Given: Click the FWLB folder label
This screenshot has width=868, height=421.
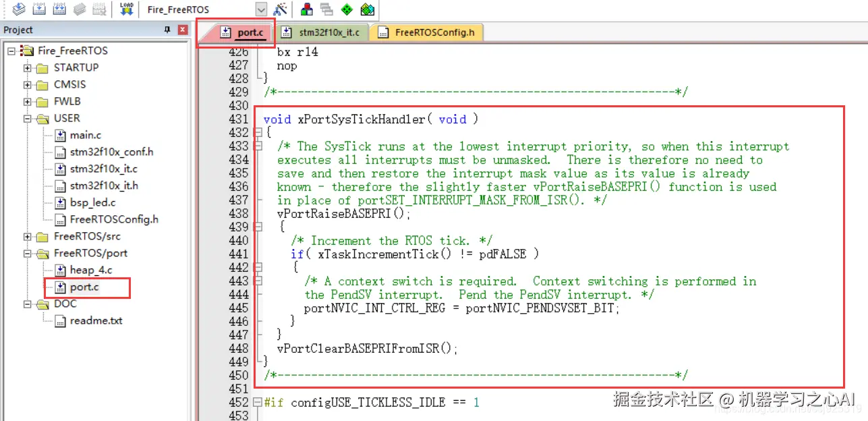Looking at the screenshot, I should [67, 101].
